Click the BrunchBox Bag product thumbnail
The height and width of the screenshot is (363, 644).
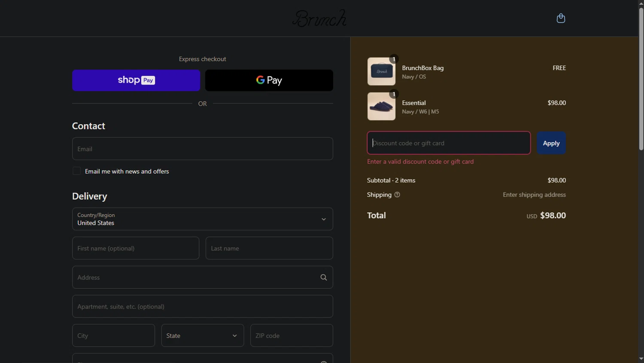pos(381,71)
